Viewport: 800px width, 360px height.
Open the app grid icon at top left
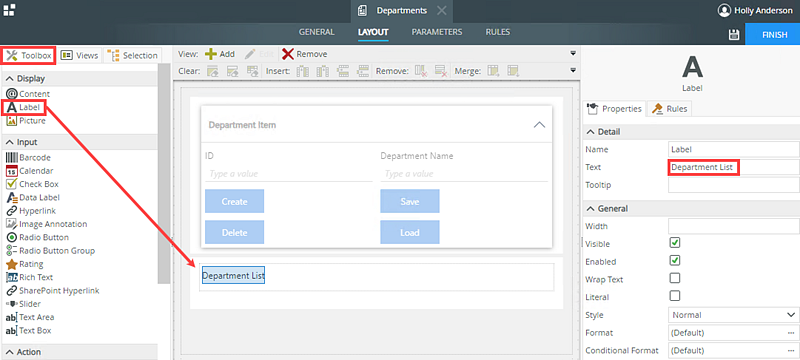[9, 10]
